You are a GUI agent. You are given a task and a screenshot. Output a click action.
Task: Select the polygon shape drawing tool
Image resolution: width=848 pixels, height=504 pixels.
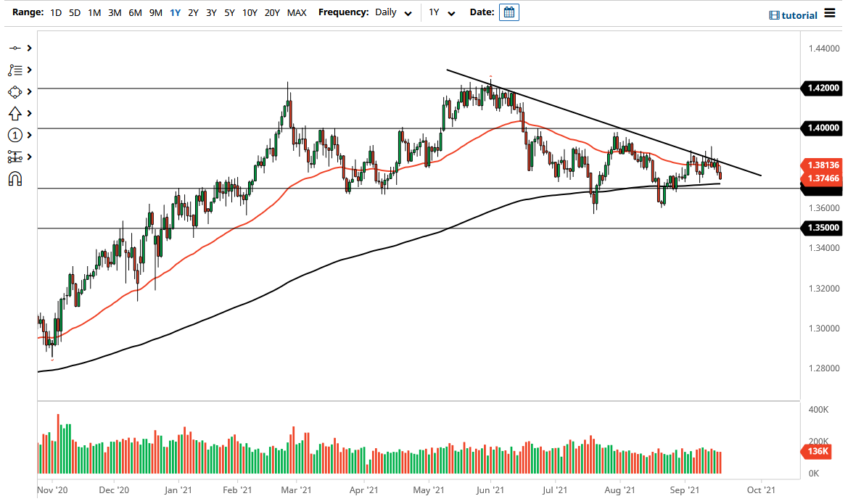[x=15, y=91]
